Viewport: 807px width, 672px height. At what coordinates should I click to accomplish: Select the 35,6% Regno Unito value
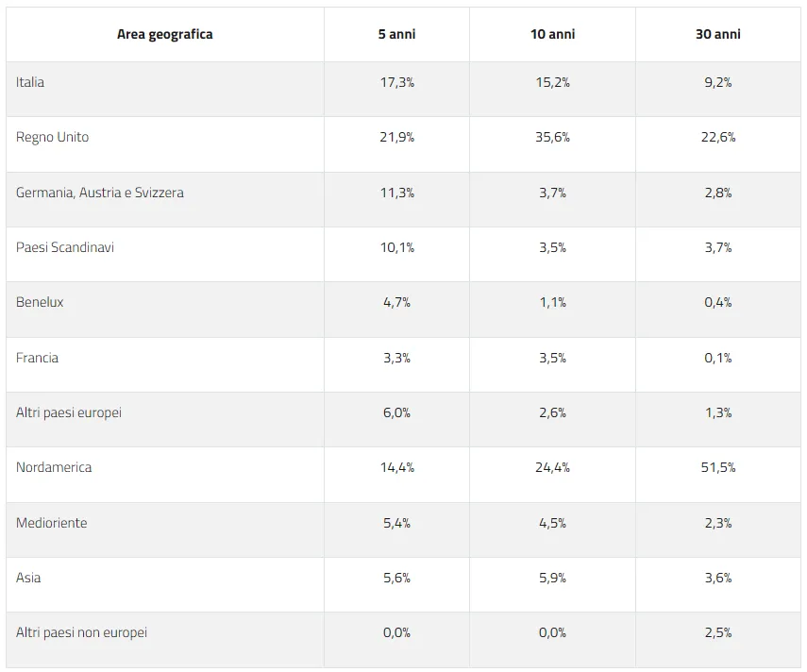[552, 138]
